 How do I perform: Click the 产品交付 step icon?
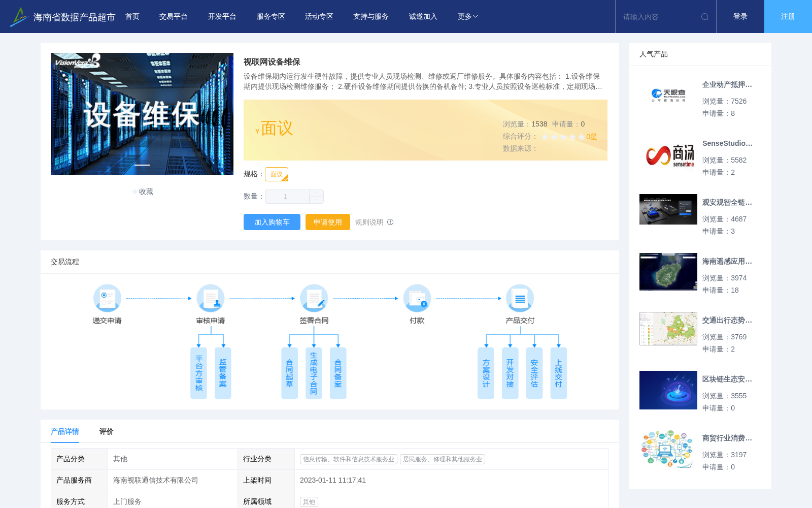[520, 298]
